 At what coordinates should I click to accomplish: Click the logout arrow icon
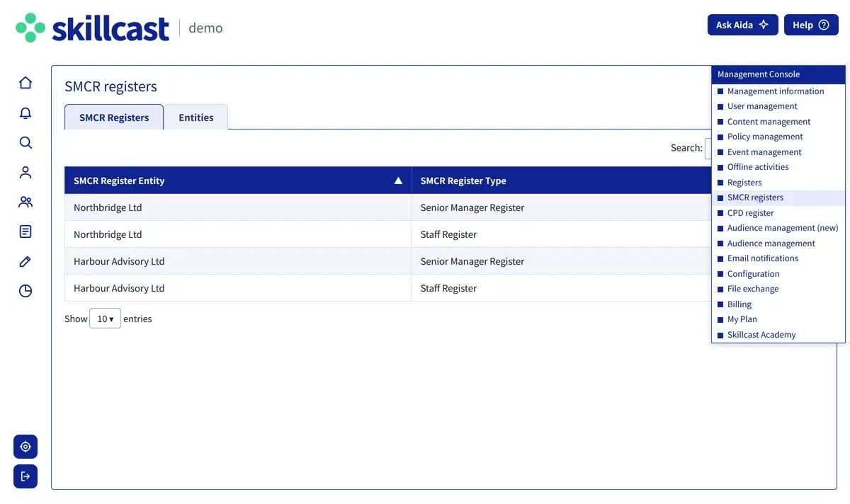coord(25,476)
